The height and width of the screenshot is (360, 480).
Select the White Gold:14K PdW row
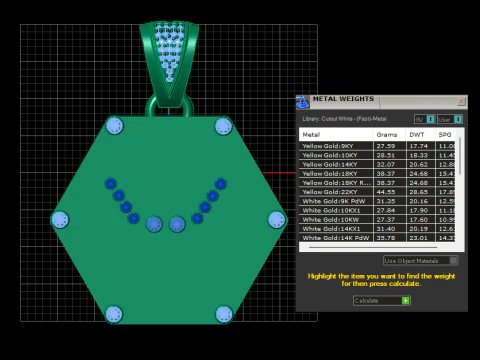pyautogui.click(x=377, y=238)
